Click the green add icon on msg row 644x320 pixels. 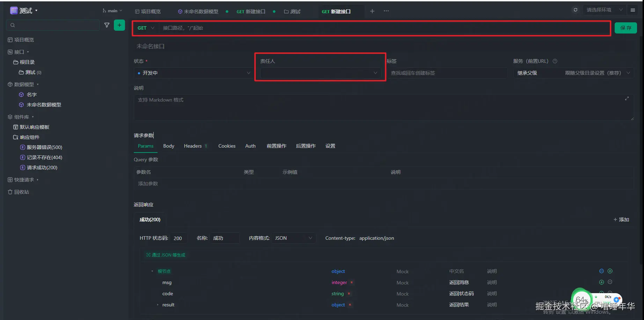601,282
